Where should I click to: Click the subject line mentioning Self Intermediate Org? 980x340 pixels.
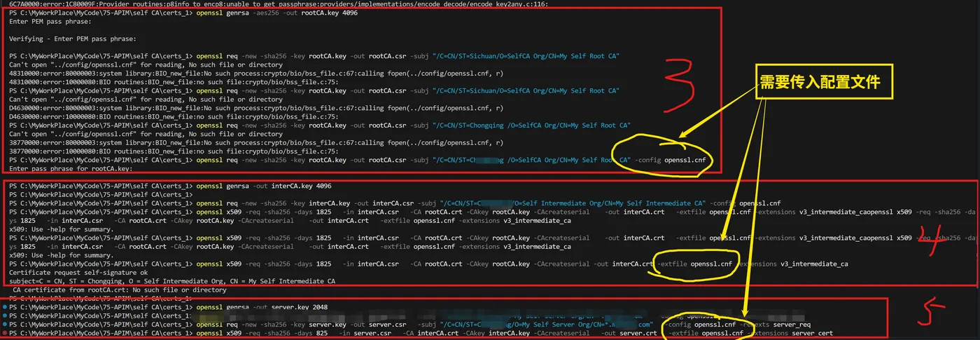tap(172, 281)
